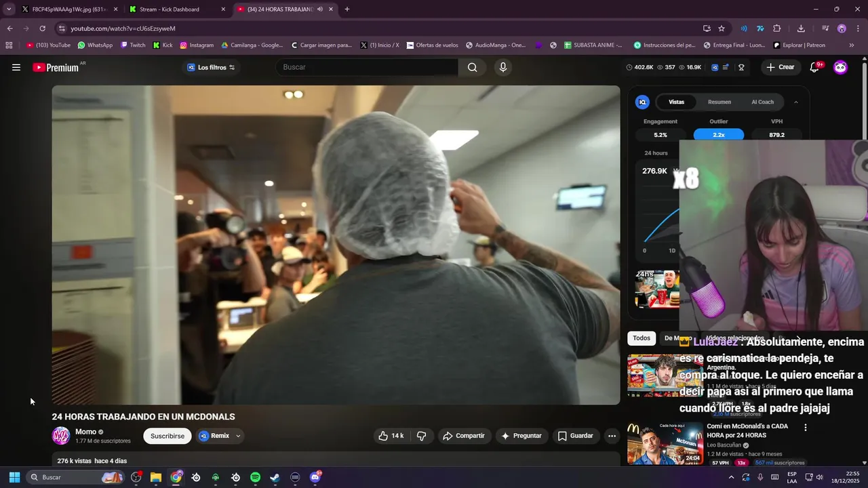Click Guardar save button
868x488 pixels.
(575, 436)
